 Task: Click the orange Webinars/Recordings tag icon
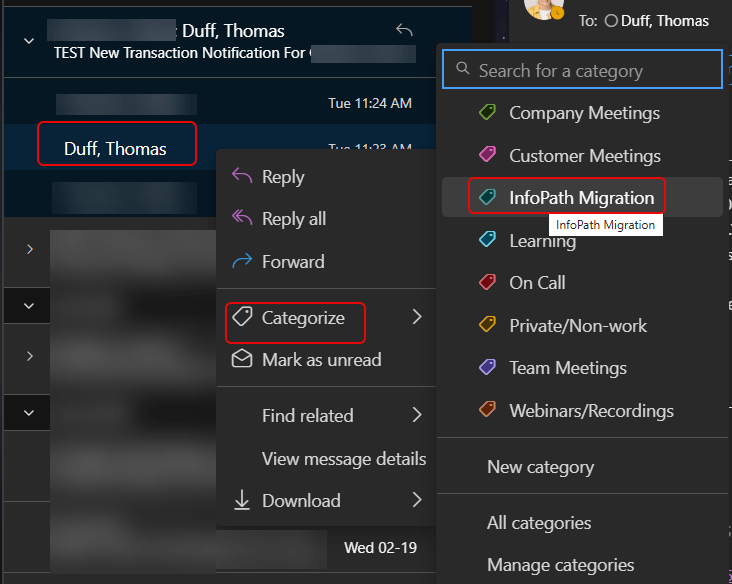coord(487,410)
